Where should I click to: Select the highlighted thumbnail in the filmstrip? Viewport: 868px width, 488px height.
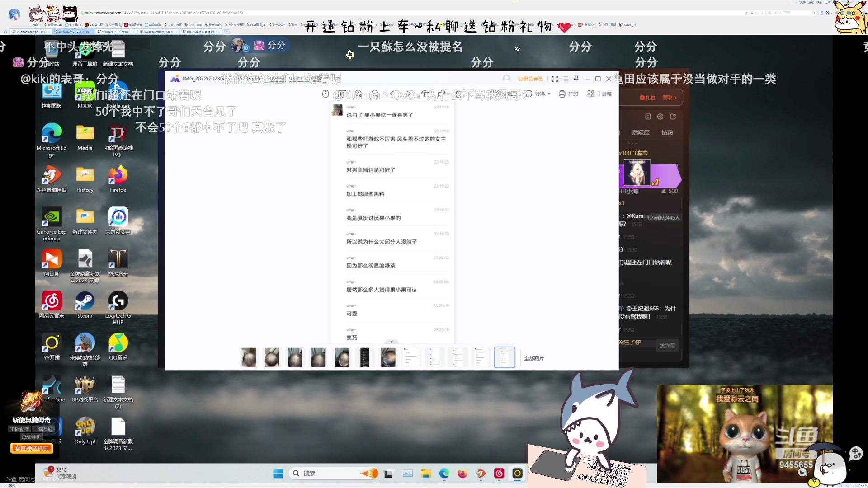(505, 357)
